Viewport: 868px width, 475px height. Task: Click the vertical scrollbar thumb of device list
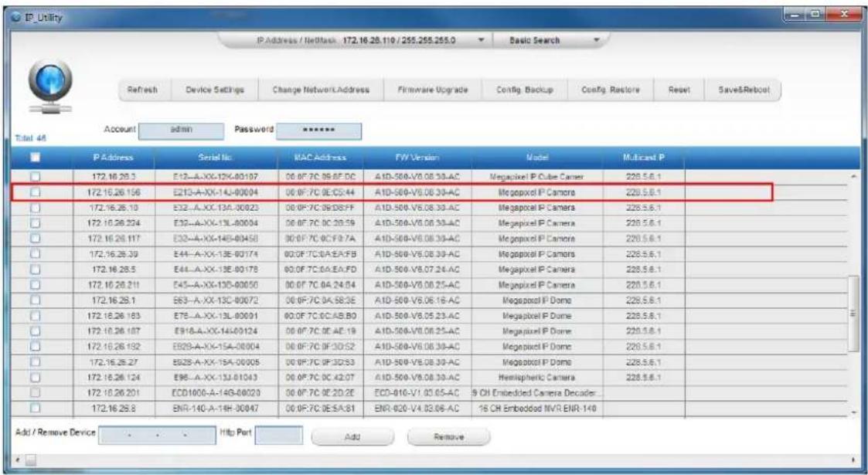(853, 313)
